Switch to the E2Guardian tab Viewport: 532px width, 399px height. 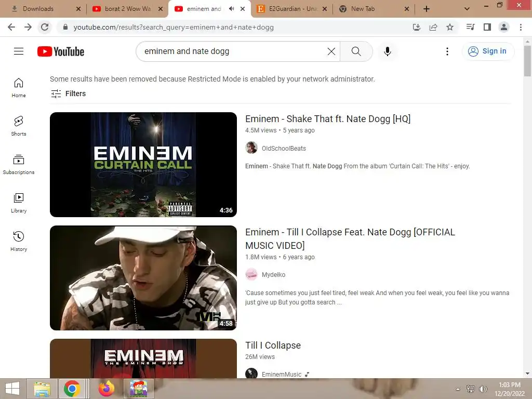click(292, 9)
